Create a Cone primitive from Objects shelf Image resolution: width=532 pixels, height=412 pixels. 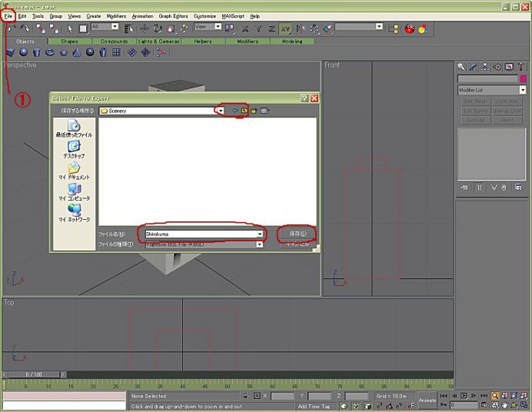[77, 52]
